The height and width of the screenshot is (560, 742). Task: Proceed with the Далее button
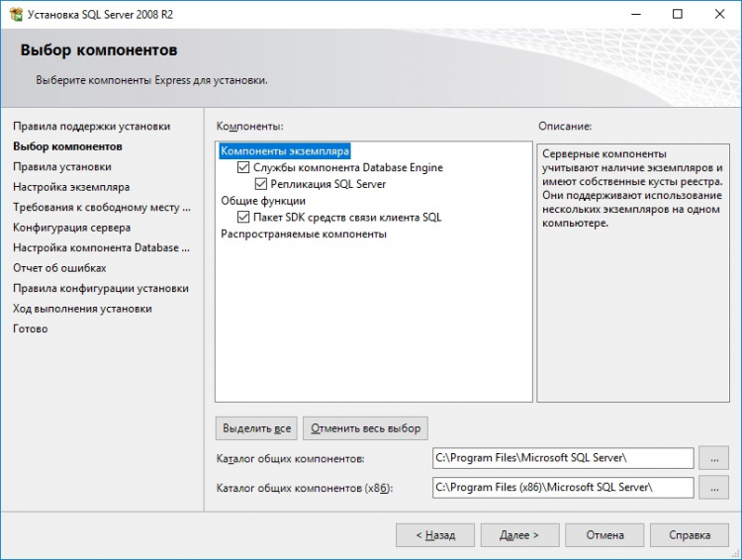(519, 535)
